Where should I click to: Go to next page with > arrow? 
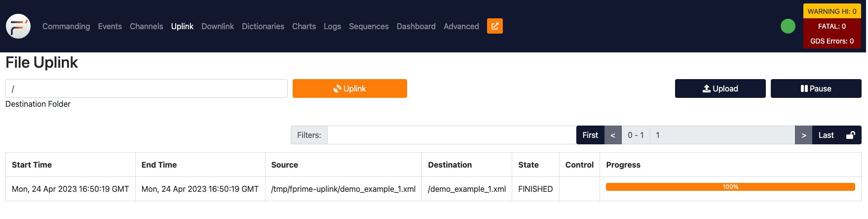(803, 135)
